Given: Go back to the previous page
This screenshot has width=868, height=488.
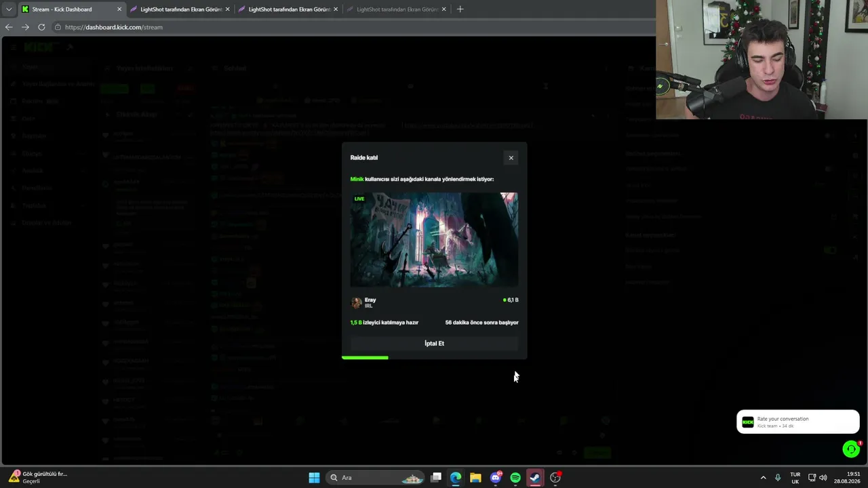Looking at the screenshot, I should click(x=9, y=27).
